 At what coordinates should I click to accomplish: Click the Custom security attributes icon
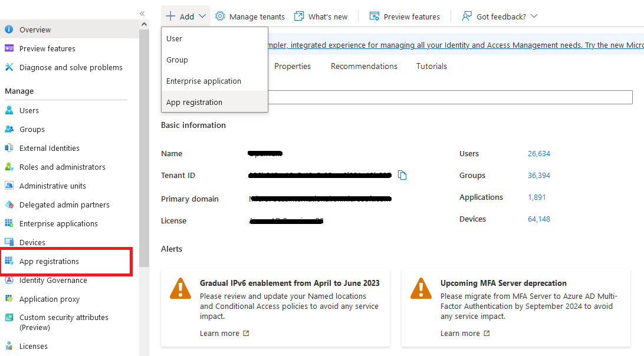point(9,318)
